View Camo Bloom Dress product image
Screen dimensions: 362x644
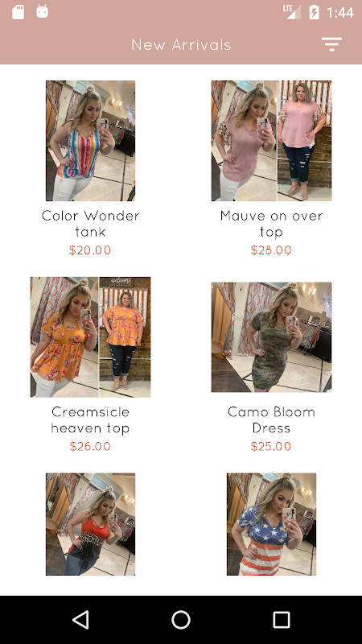[271, 336]
